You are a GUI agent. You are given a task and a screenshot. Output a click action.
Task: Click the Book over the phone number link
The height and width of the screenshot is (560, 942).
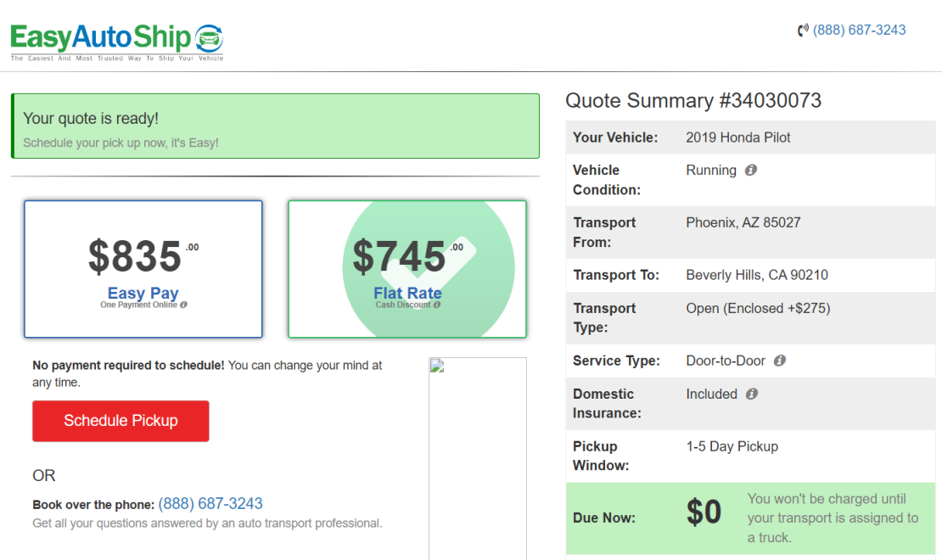[210, 503]
